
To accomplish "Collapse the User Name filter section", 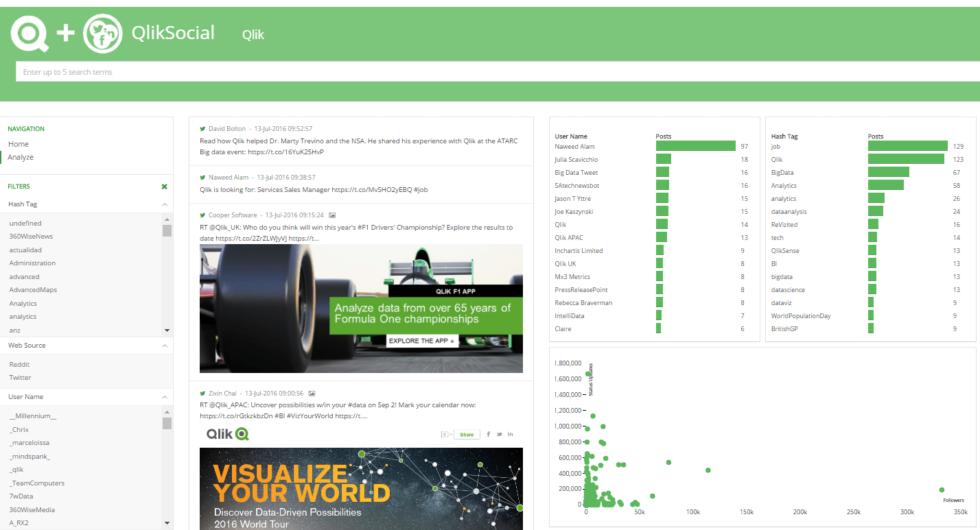I will click(x=163, y=396).
